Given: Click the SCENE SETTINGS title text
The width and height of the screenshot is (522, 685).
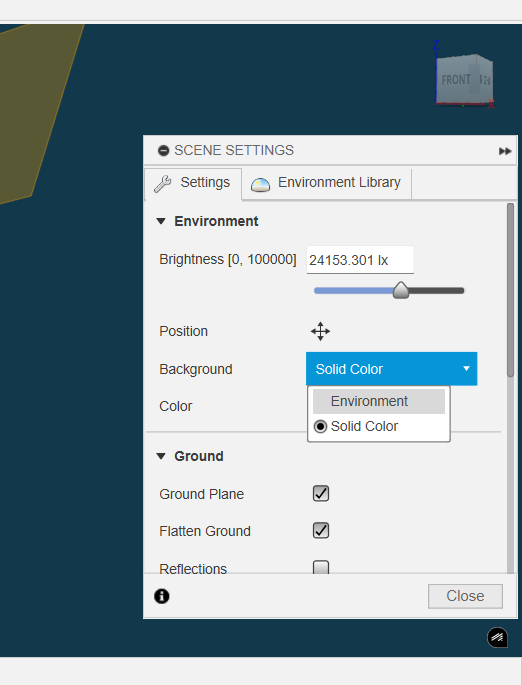Looking at the screenshot, I should [x=234, y=150].
